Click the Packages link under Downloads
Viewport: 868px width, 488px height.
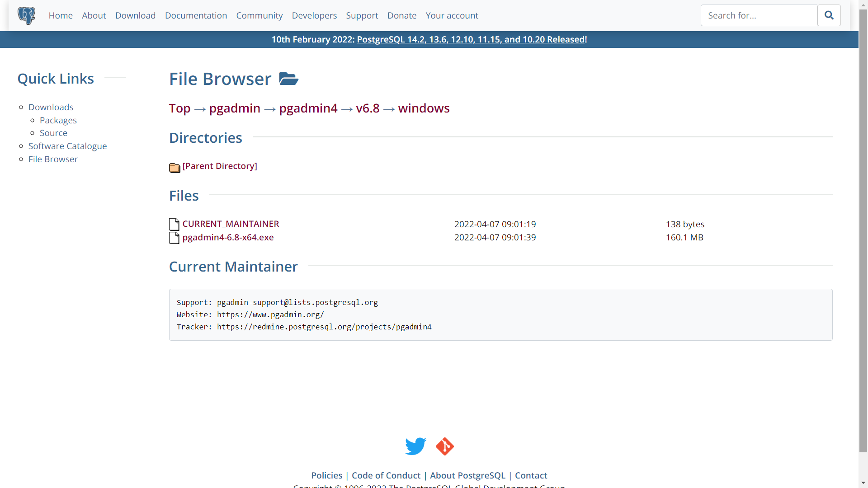click(58, 120)
